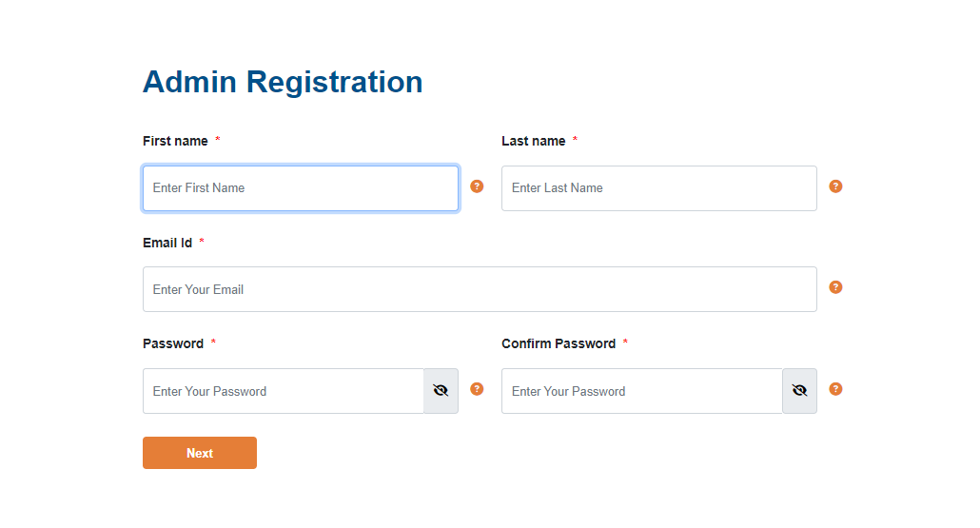Click into the Enter Last Name field
Image resolution: width=980 pixels, height=528 pixels.
pos(658,188)
